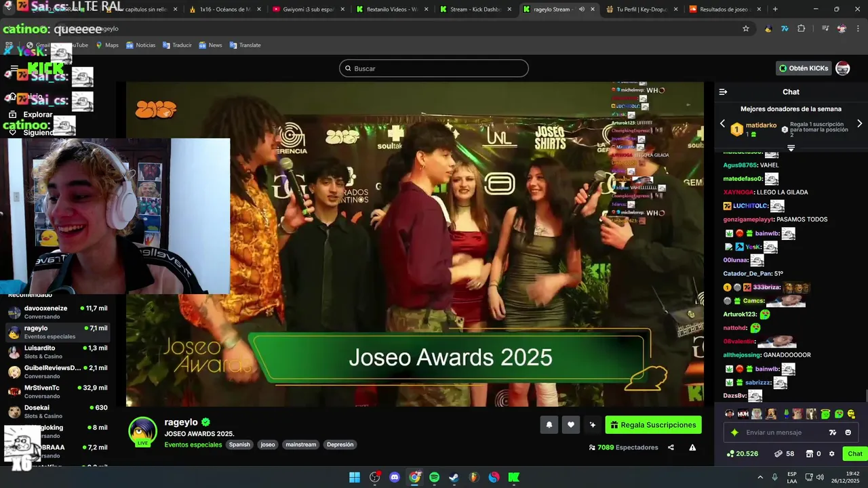Click the Buscar search field

point(434,68)
